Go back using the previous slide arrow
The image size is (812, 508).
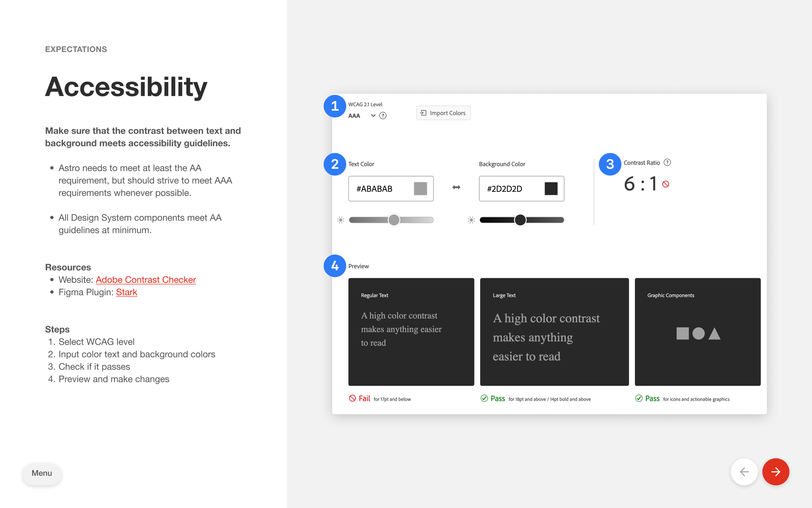pos(744,472)
